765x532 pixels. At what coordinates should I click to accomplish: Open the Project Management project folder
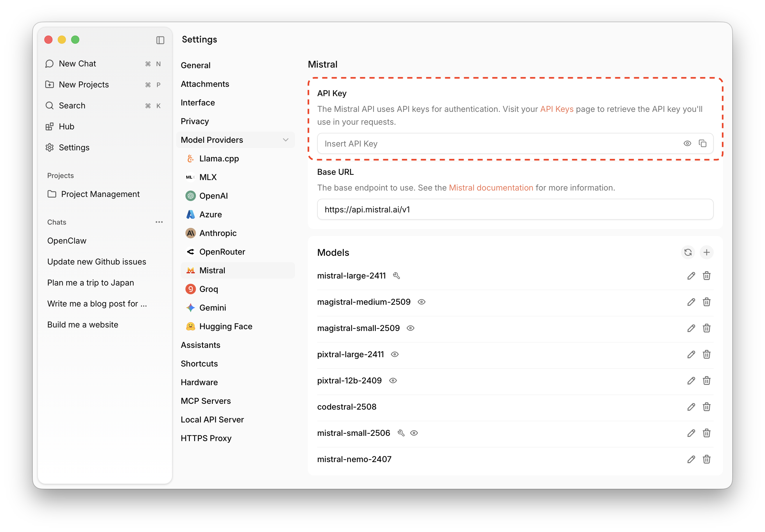coord(100,194)
